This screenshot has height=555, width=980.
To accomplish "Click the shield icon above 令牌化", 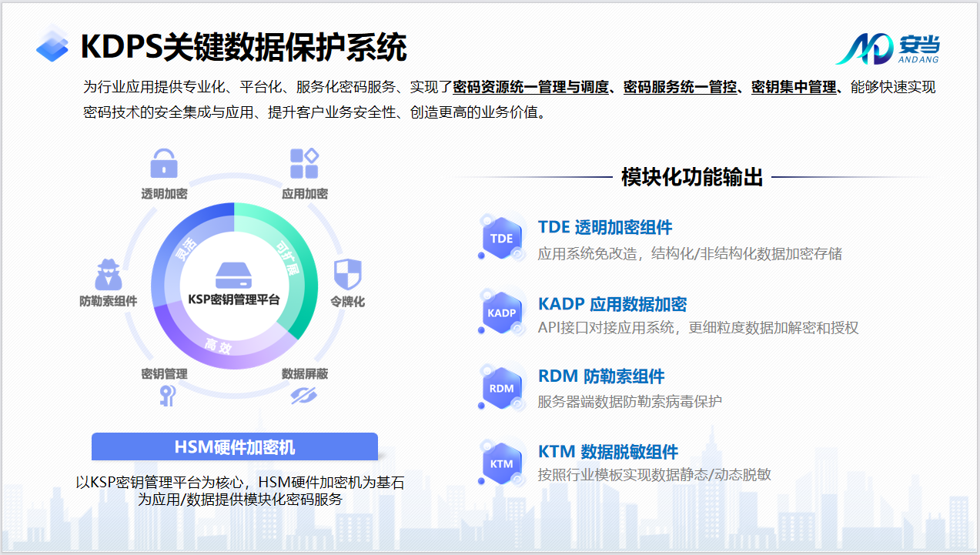I will pyautogui.click(x=347, y=275).
